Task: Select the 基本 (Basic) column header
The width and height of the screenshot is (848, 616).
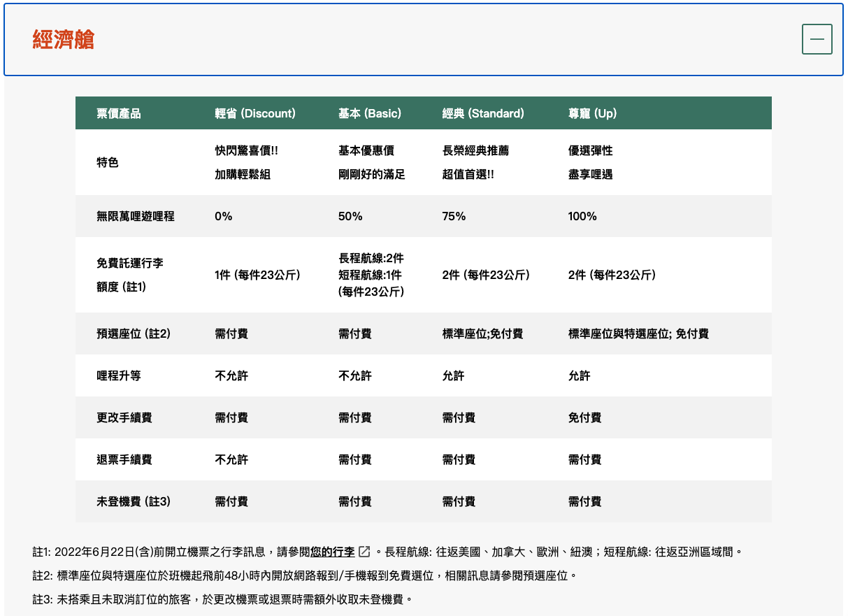Action: click(370, 113)
